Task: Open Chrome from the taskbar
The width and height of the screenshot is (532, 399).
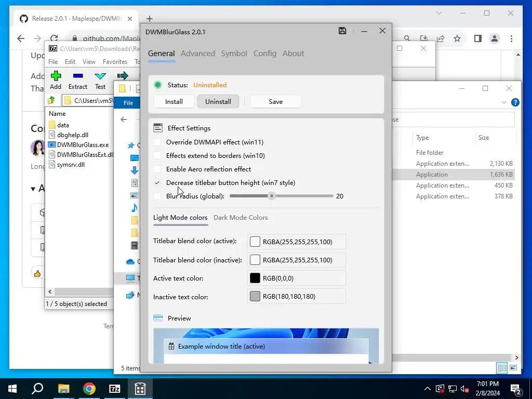Action: (x=89, y=389)
